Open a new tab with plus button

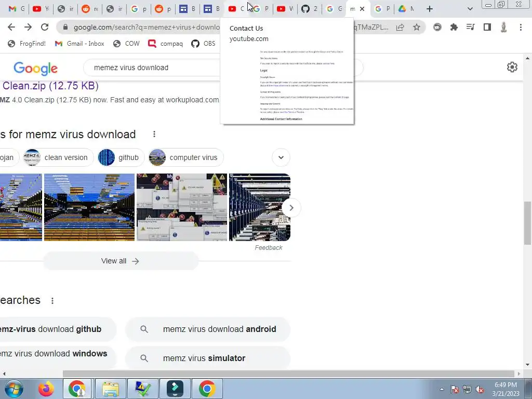tap(430, 9)
